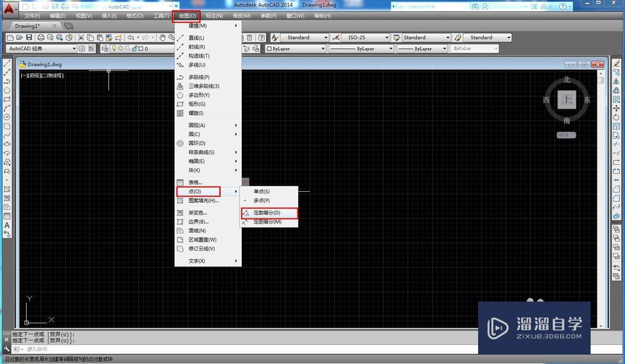625x364 pixels.
Task: Select 定数等分(D) from the submenu
Action: [x=267, y=212]
